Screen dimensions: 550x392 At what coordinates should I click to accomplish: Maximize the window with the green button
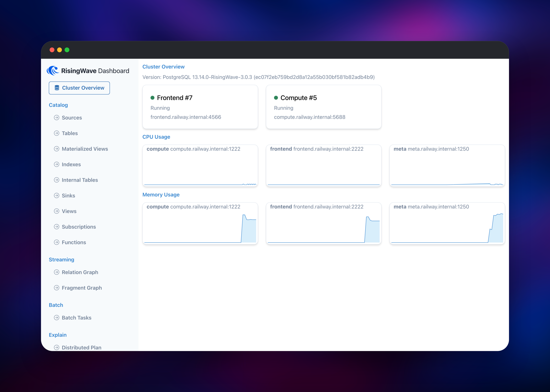pyautogui.click(x=67, y=50)
